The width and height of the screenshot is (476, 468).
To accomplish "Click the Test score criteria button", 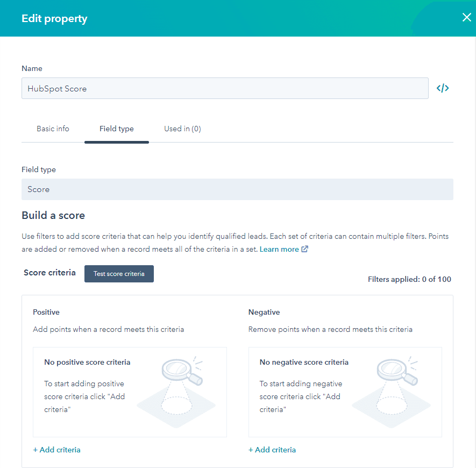I will click(x=119, y=273).
